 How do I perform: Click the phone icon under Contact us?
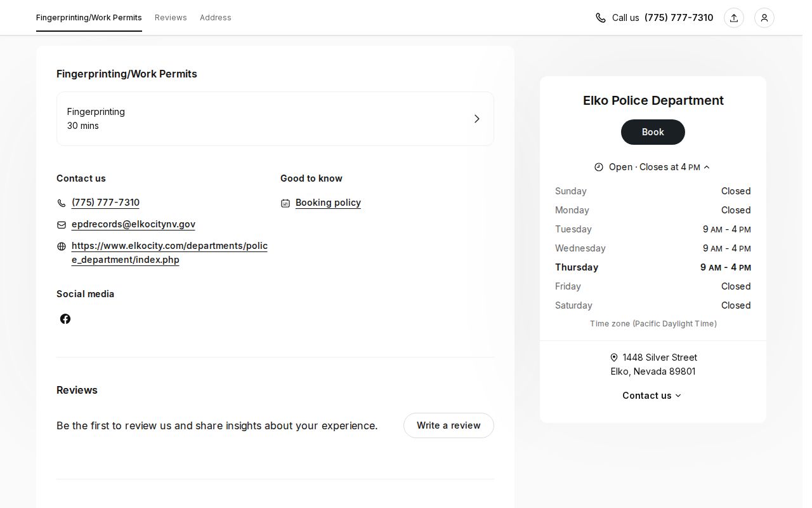point(62,203)
